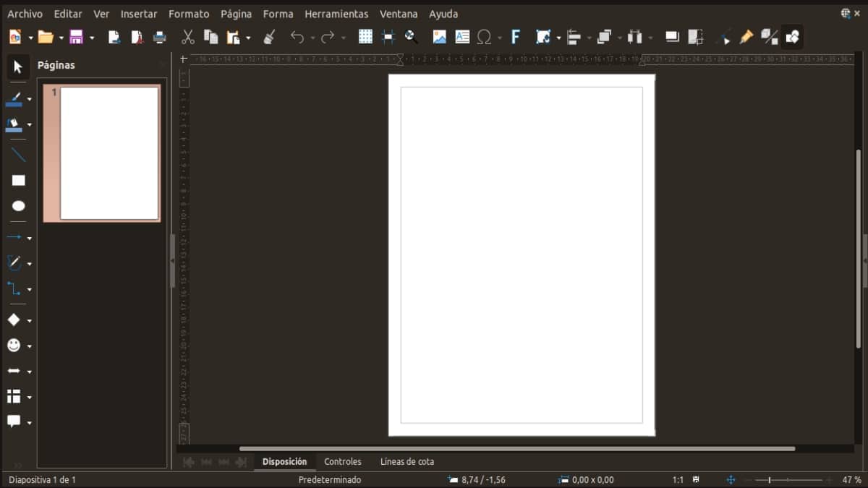Select the Line tool
868x488 pixels.
tap(18, 154)
